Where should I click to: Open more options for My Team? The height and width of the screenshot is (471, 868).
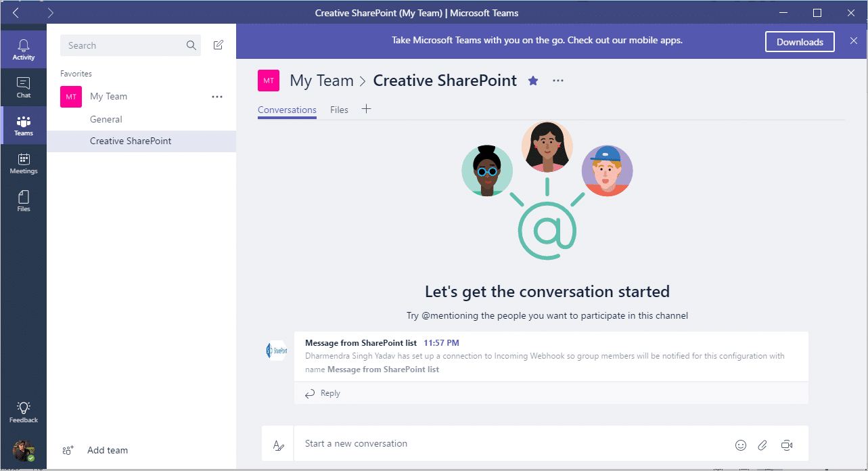click(x=217, y=97)
